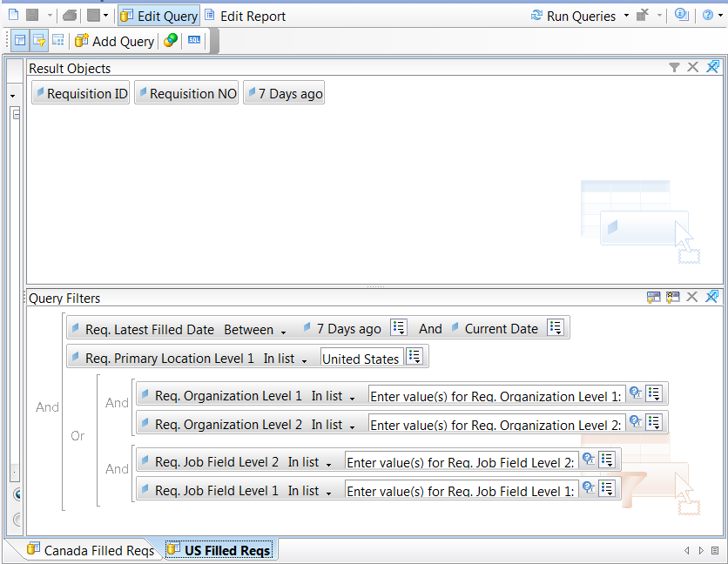The image size is (728, 564).
Task: Click the Help question mark icon
Action: click(x=708, y=16)
